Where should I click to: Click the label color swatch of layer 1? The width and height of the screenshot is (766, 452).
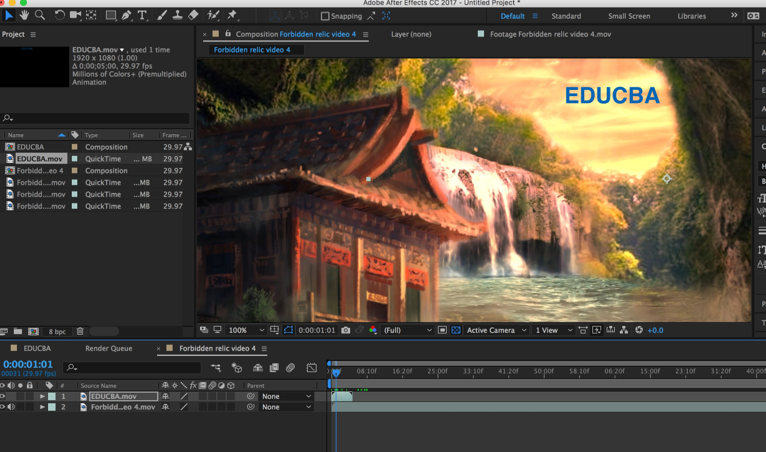[52, 396]
